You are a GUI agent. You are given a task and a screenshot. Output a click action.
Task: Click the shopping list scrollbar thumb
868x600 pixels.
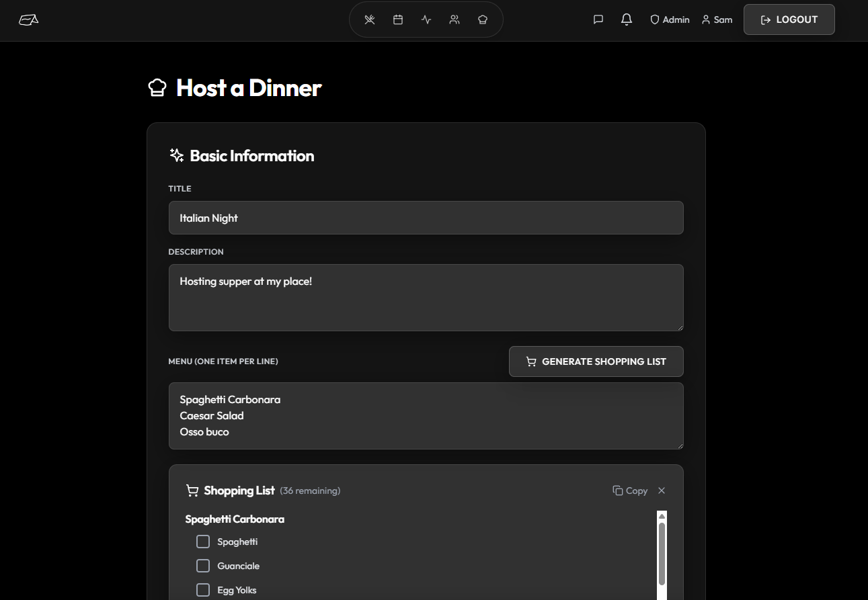(x=662, y=554)
